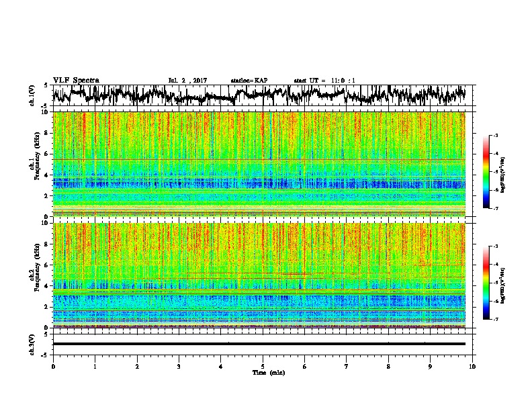Select the date text "Jul. 2, 2017"
Viewport: 532px width, 411px height.
coord(187,81)
